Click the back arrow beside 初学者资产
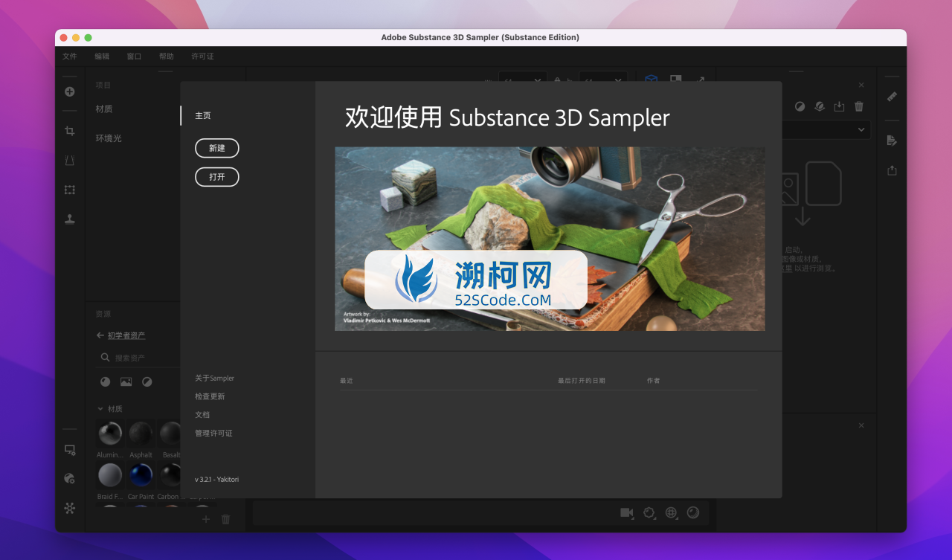This screenshot has width=952, height=560. [x=100, y=335]
